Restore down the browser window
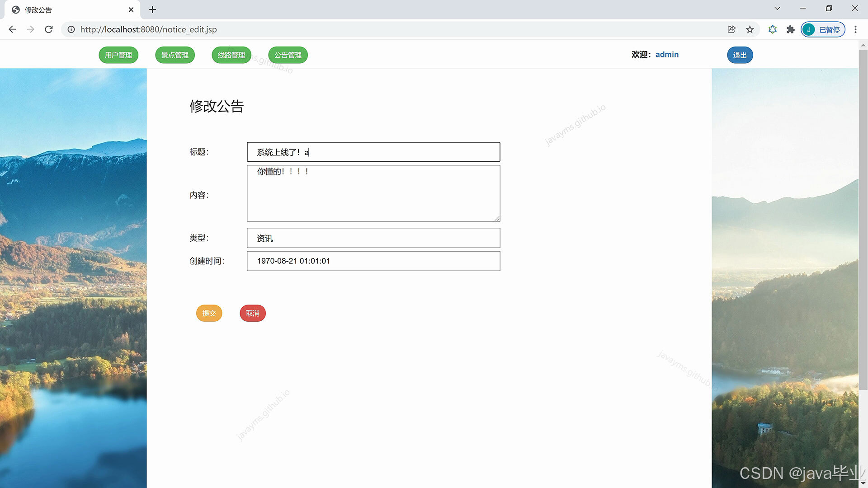Screen dimensions: 868x488 (829, 9)
